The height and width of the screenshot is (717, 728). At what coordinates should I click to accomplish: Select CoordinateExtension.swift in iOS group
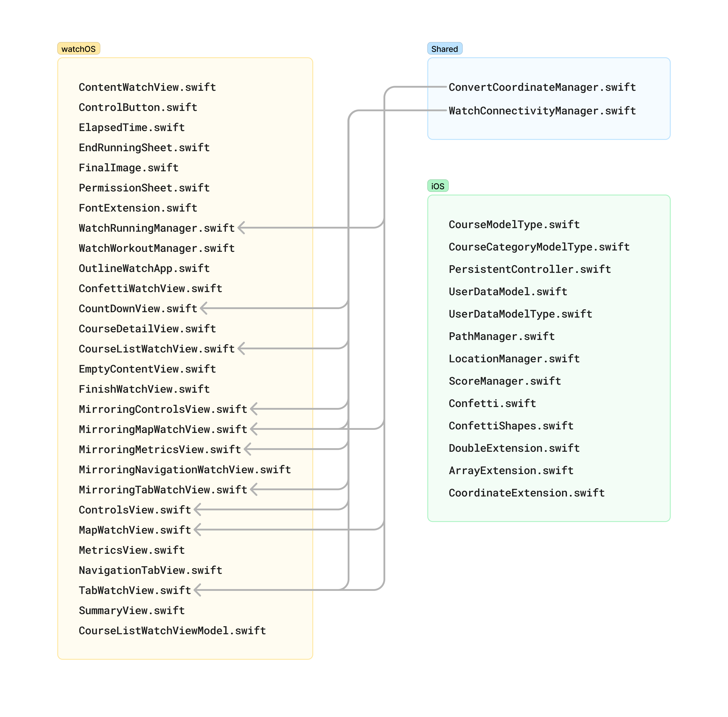[x=526, y=492]
